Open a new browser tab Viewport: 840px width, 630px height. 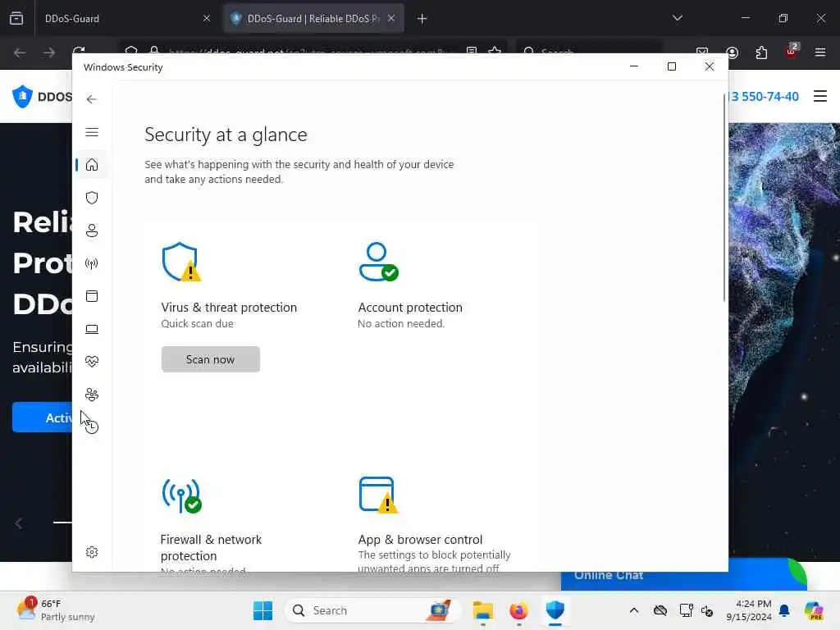(422, 19)
